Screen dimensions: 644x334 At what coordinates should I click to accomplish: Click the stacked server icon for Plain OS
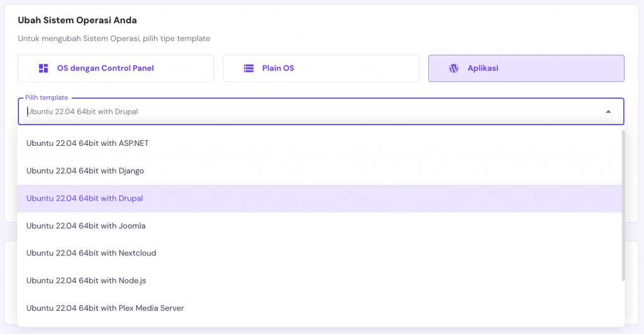tap(248, 68)
